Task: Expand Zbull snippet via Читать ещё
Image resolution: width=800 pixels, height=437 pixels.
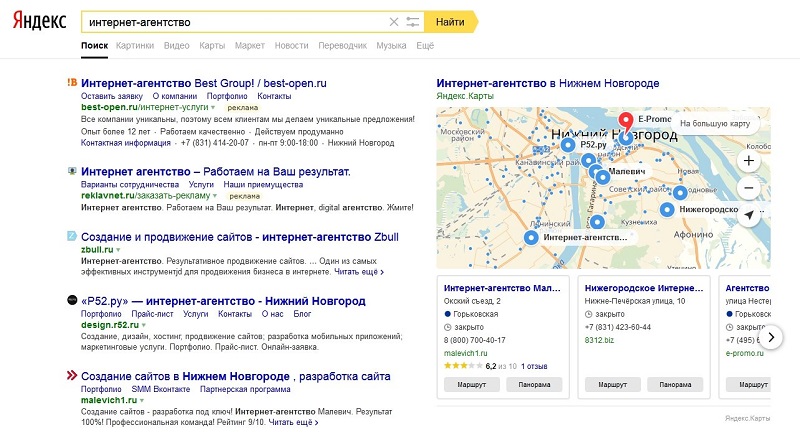Action: (x=359, y=272)
